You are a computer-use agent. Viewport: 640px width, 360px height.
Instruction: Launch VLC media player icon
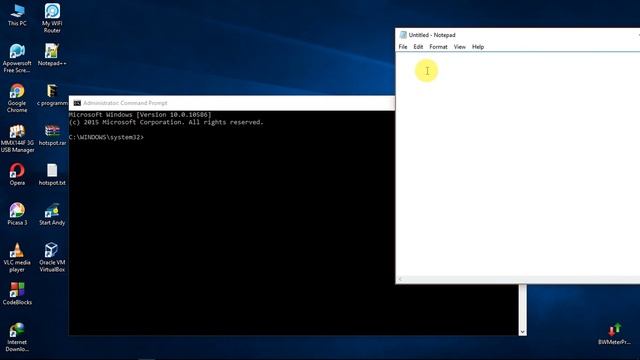17,258
